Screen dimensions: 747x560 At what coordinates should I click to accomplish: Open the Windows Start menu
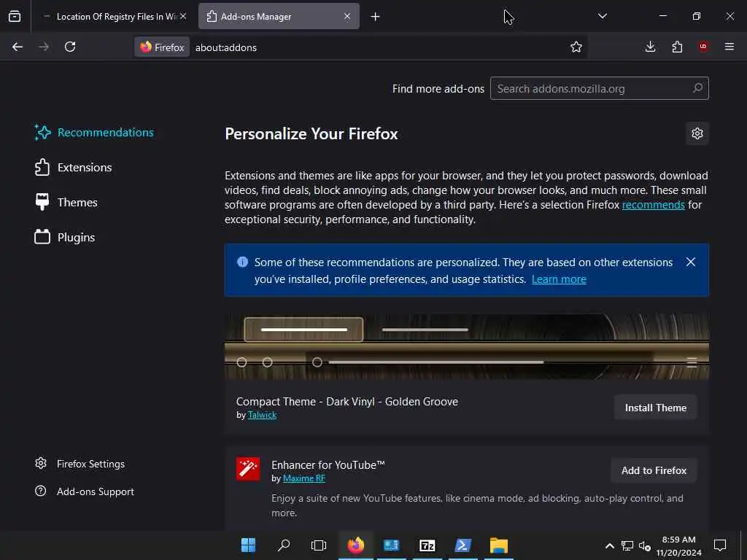click(248, 545)
